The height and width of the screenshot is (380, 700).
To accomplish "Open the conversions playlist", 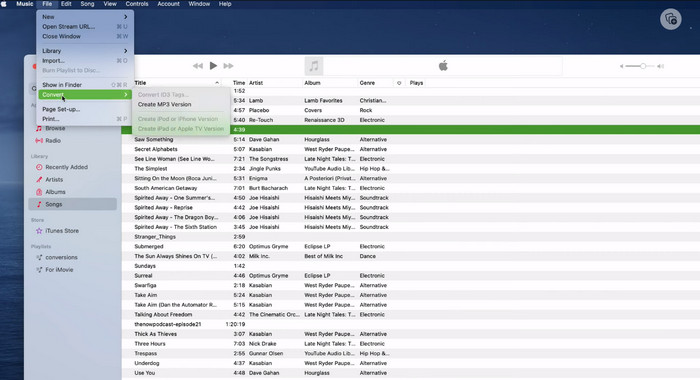I will 61,257.
